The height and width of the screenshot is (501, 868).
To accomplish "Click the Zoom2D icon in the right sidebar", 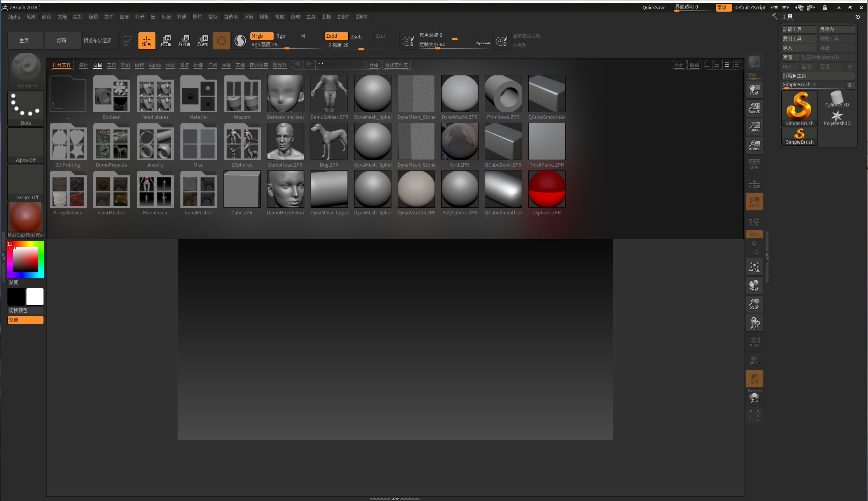I will coord(754,108).
